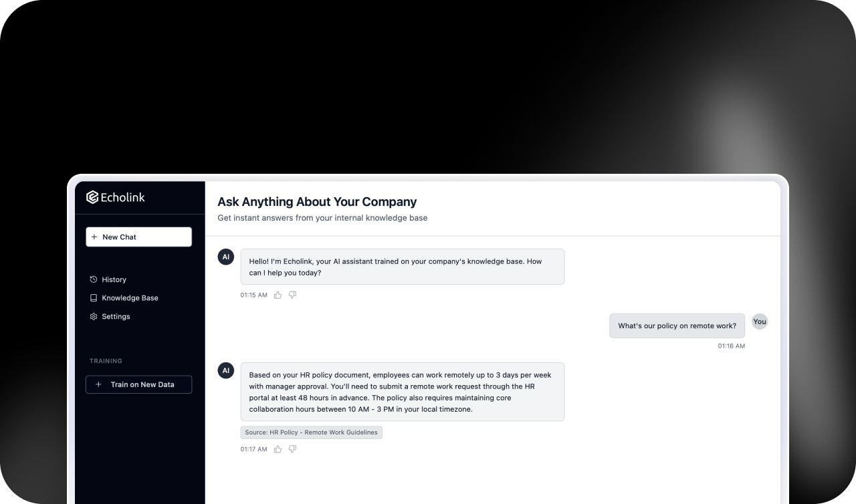This screenshot has width=856, height=504.
Task: Like the Echolink greeting message with thumbs up
Action: [278, 295]
